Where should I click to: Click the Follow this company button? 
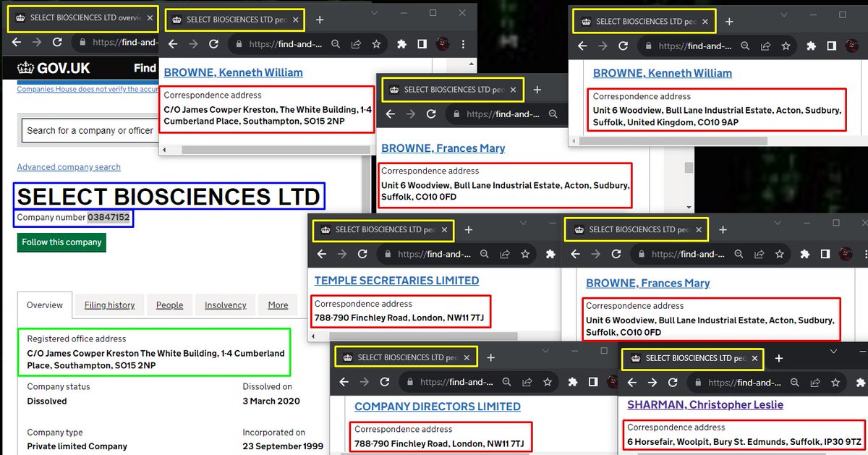61,242
